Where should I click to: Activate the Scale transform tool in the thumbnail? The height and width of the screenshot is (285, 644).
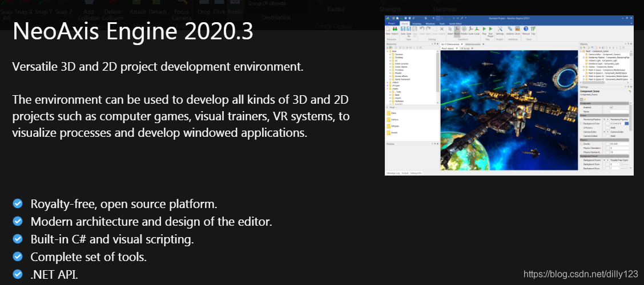click(470, 31)
